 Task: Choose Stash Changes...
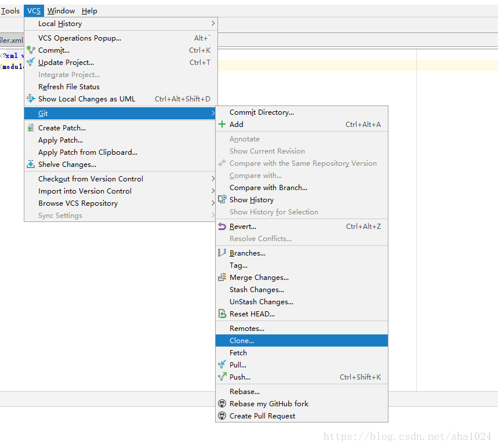click(x=301, y=290)
